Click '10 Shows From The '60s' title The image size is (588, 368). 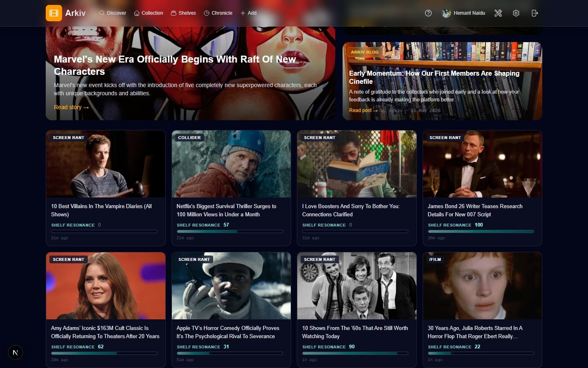click(355, 332)
